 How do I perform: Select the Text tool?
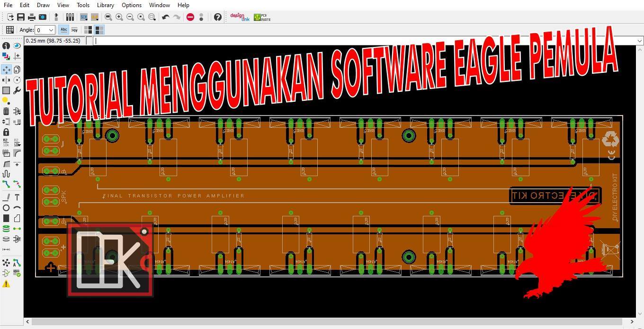(17, 197)
